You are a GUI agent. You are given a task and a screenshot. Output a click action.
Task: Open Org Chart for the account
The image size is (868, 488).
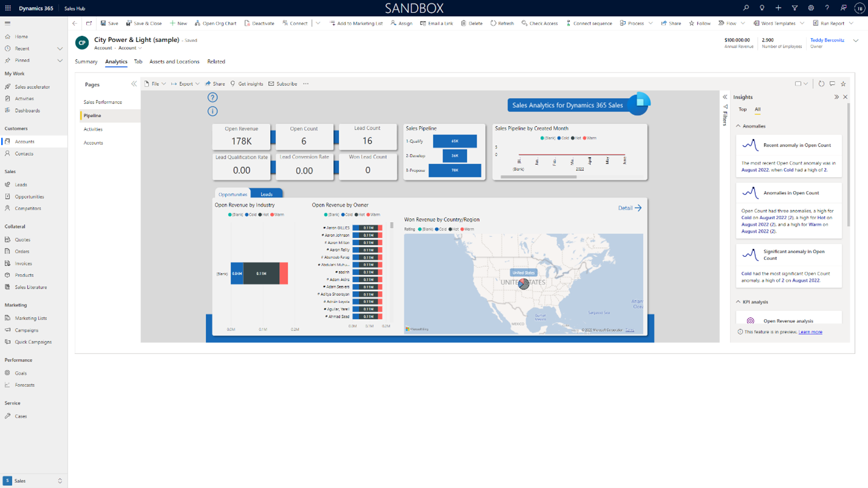pos(215,23)
